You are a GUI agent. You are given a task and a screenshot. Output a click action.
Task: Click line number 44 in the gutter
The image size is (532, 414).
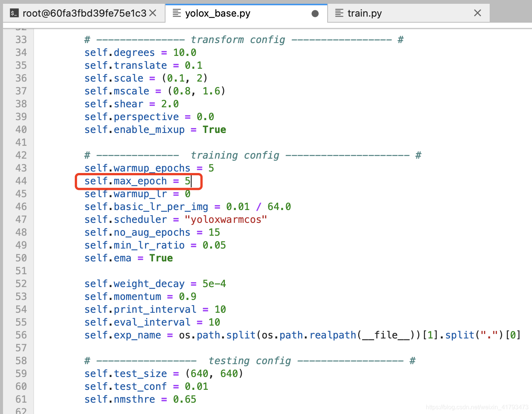[21, 181]
